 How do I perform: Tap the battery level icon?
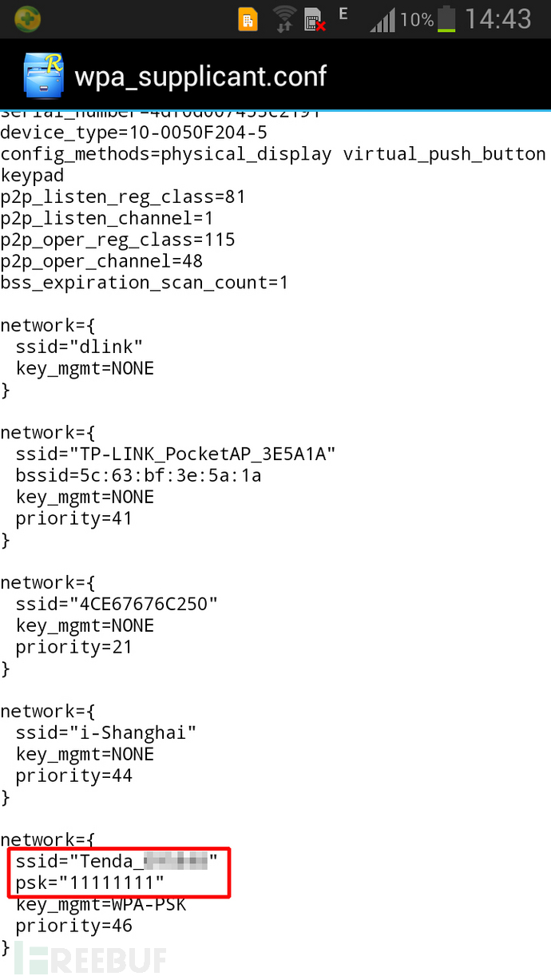coord(447,19)
